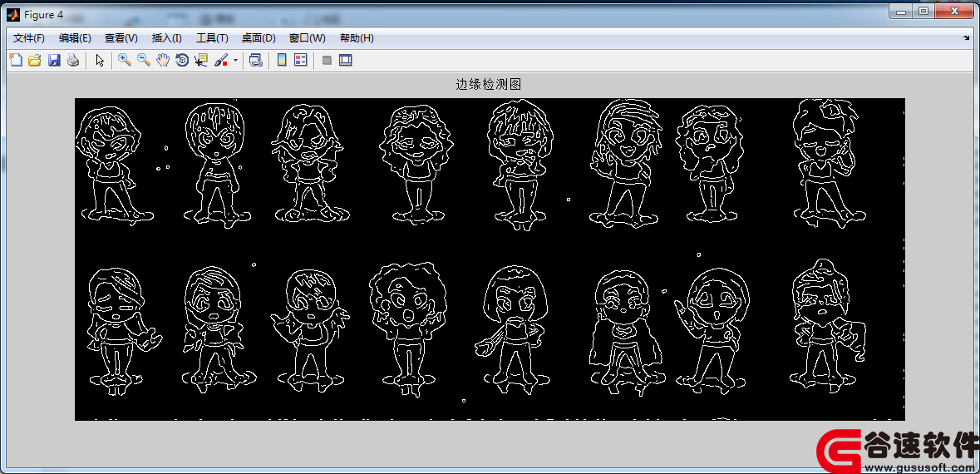Click the Show Plot Tools icon
980x474 pixels.
pos(346,60)
